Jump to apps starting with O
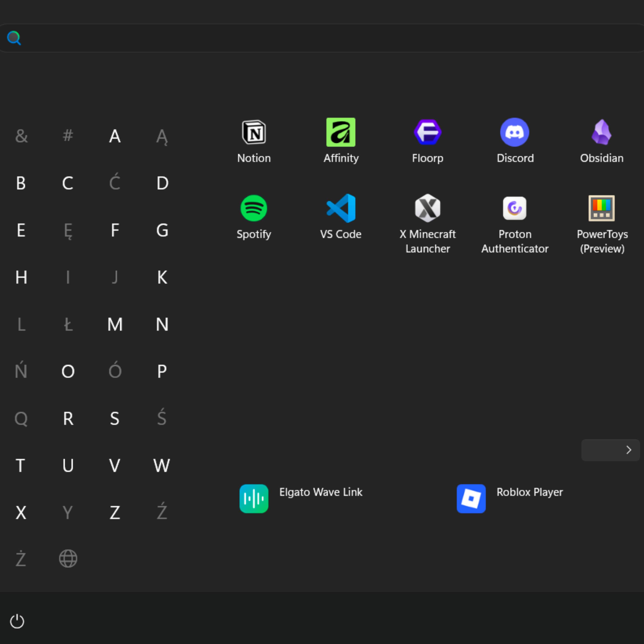 point(68,371)
